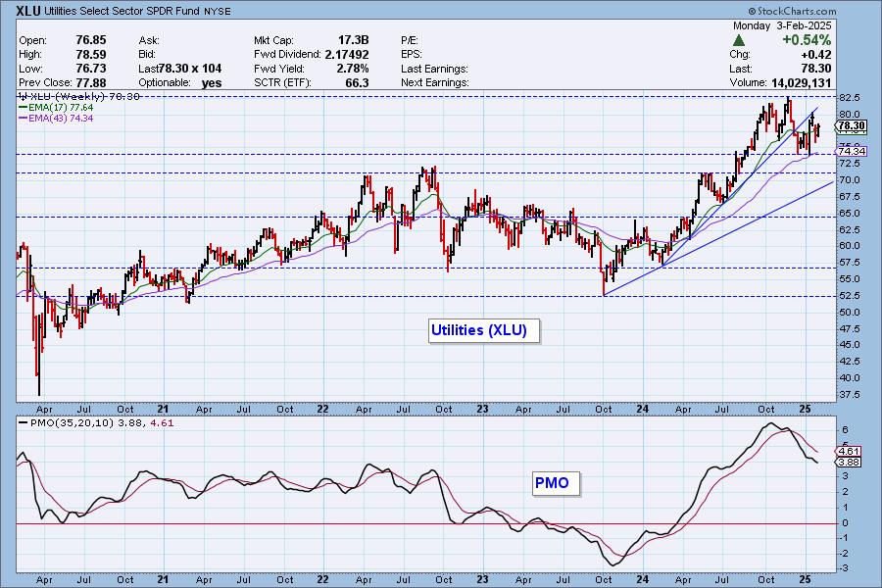
Task: Select the Low value 76.73
Action: (90, 68)
